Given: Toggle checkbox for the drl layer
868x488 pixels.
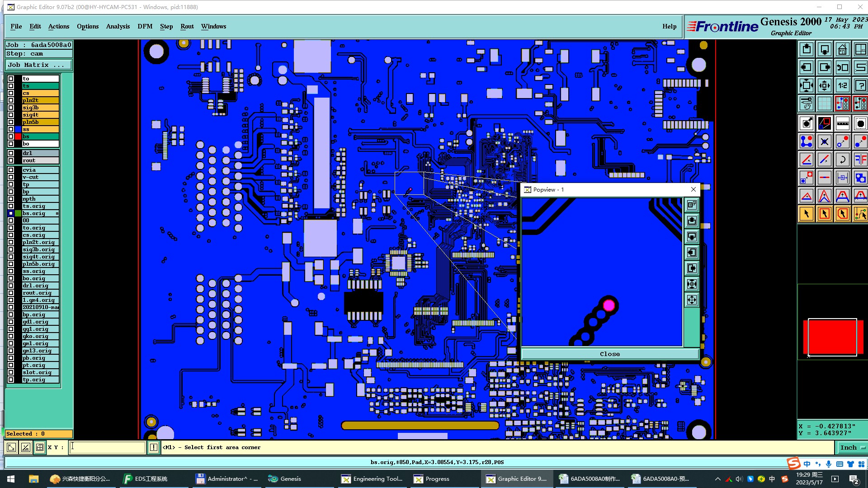Looking at the screenshot, I should (x=11, y=153).
